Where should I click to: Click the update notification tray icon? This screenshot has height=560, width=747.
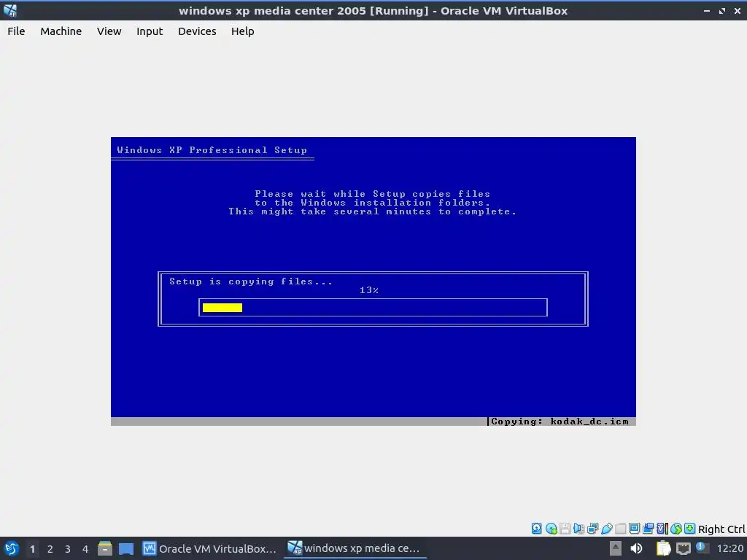tap(702, 548)
